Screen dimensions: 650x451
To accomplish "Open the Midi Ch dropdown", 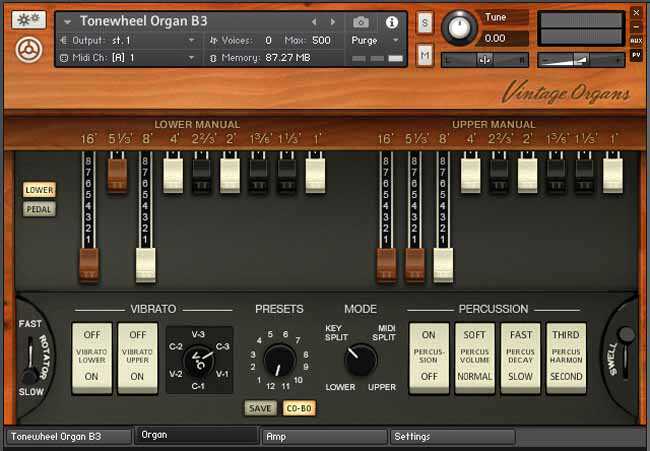I will tap(128, 58).
